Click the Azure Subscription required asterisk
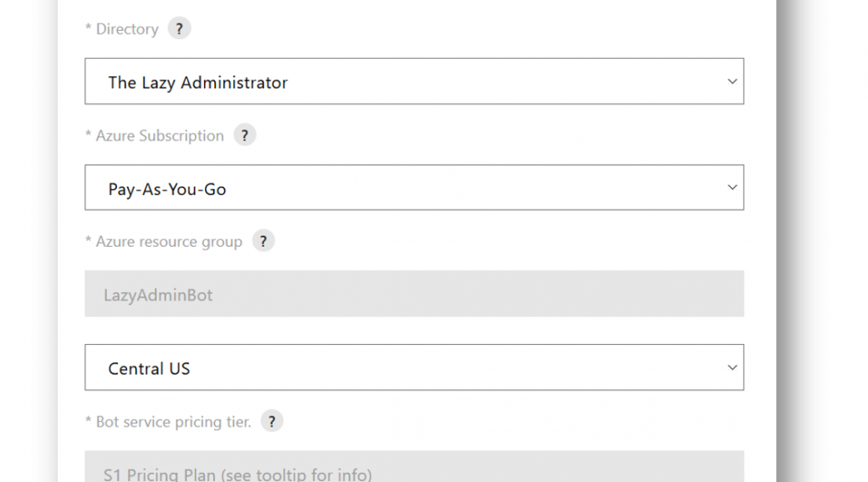This screenshot has height=482, width=868. point(88,134)
